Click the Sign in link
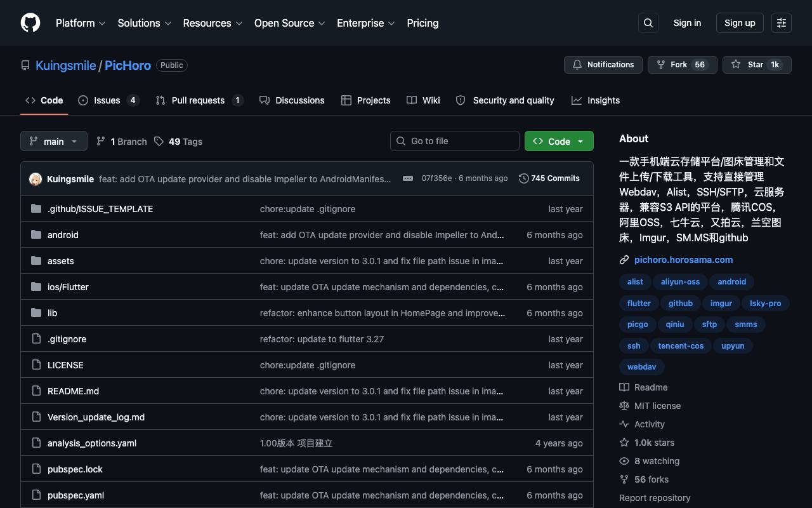 687,23
